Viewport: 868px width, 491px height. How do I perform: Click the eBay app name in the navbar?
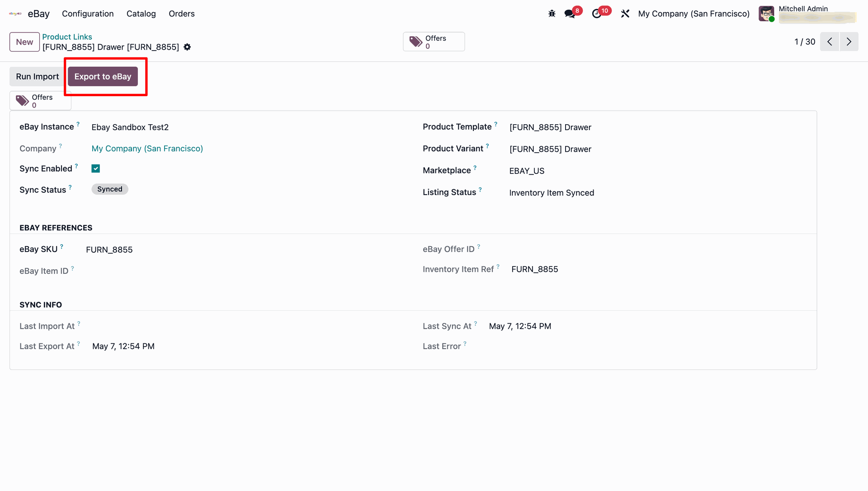[x=39, y=14]
